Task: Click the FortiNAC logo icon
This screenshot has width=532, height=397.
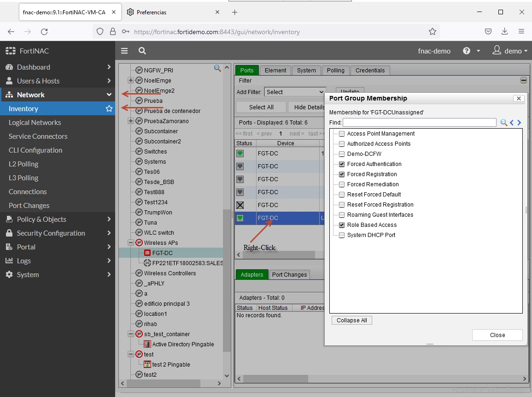Action: coord(11,51)
